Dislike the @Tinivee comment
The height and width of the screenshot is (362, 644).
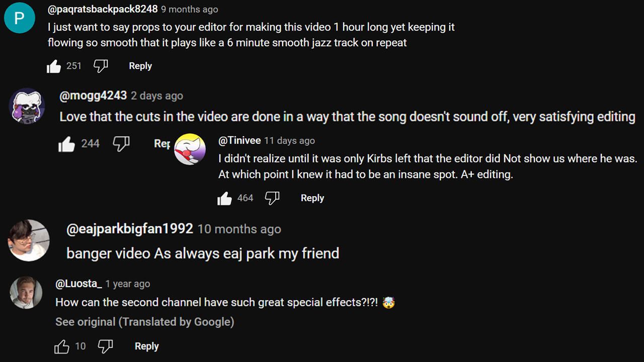(x=272, y=198)
